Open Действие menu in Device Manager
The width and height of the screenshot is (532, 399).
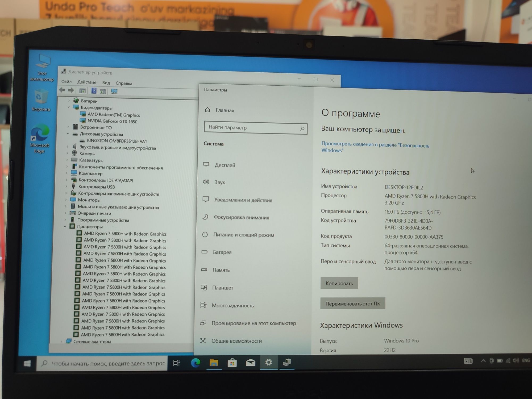tap(87, 82)
